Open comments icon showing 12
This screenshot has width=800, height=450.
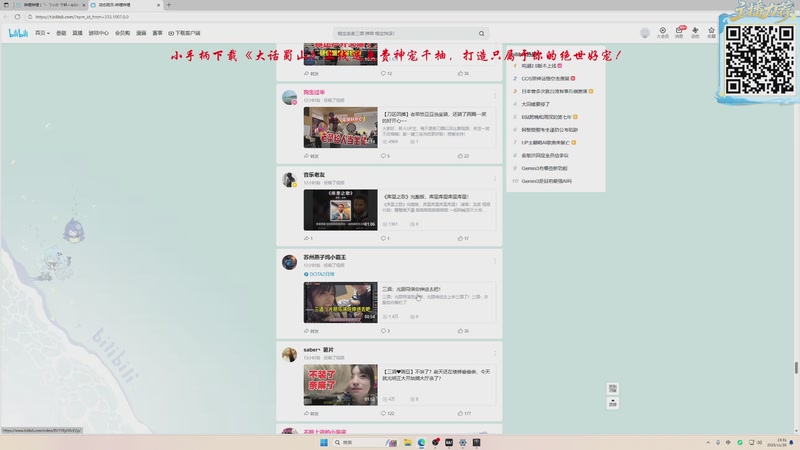coord(386,73)
